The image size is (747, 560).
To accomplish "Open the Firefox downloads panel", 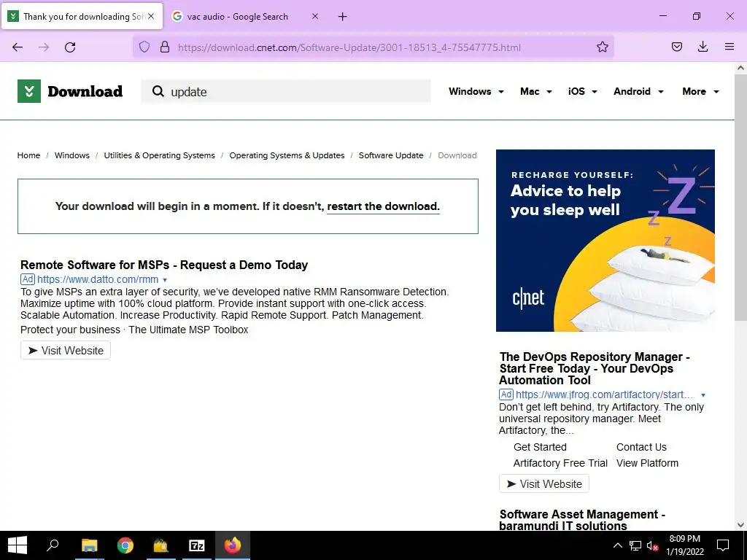I will [703, 47].
